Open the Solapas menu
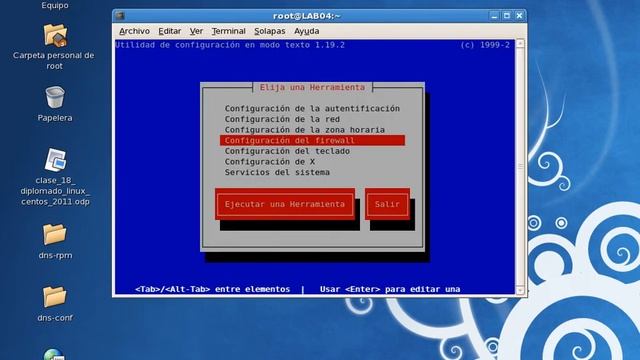This screenshot has height=360, width=640. pyautogui.click(x=269, y=31)
